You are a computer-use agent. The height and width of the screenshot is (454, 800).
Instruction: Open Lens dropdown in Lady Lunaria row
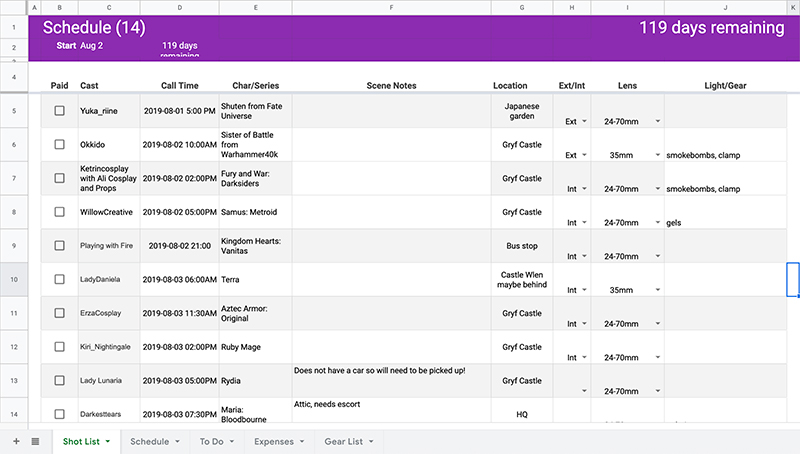(x=657, y=391)
